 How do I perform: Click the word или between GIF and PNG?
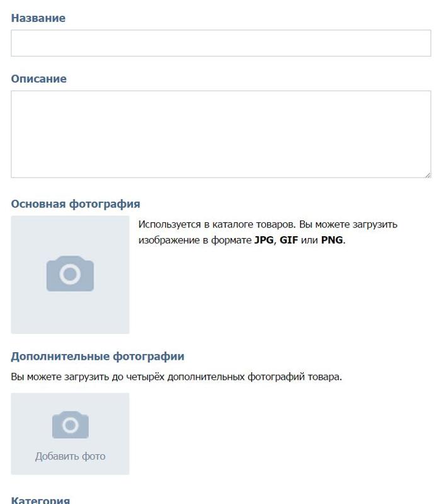pos(309,240)
